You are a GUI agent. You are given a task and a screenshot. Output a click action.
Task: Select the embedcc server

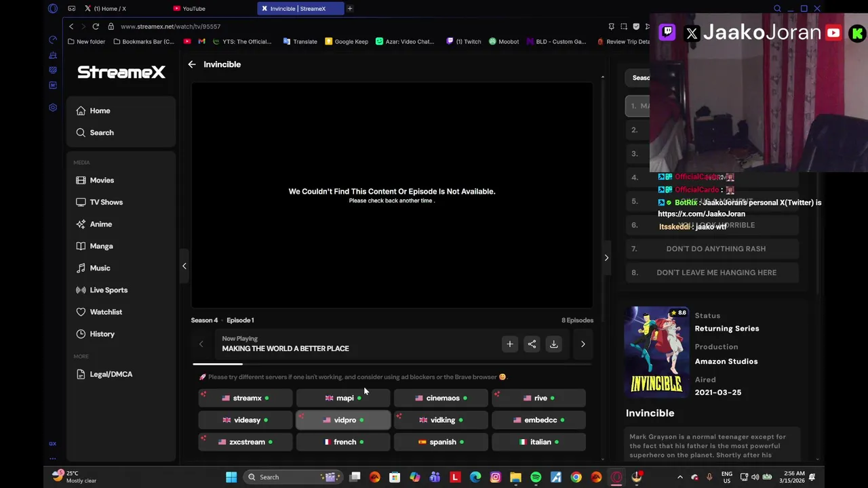pyautogui.click(x=538, y=420)
